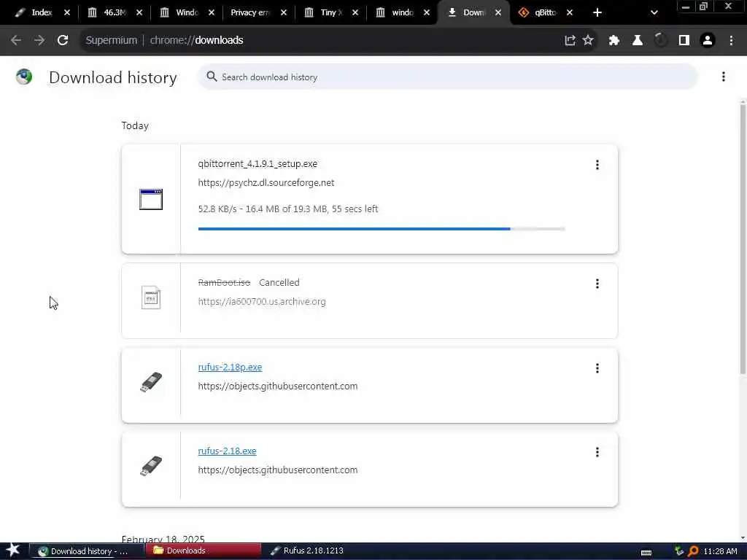The image size is (747, 560).
Task: Click the 11:28 AM taskbar clock
Action: [x=720, y=551]
